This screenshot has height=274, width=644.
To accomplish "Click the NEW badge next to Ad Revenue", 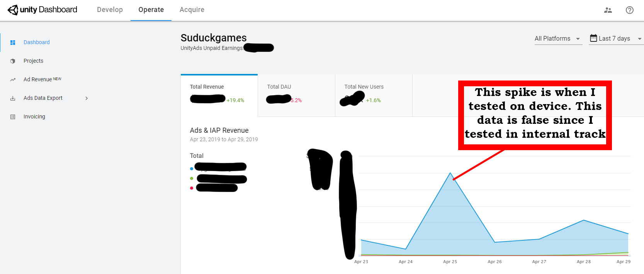I will coord(57,79).
